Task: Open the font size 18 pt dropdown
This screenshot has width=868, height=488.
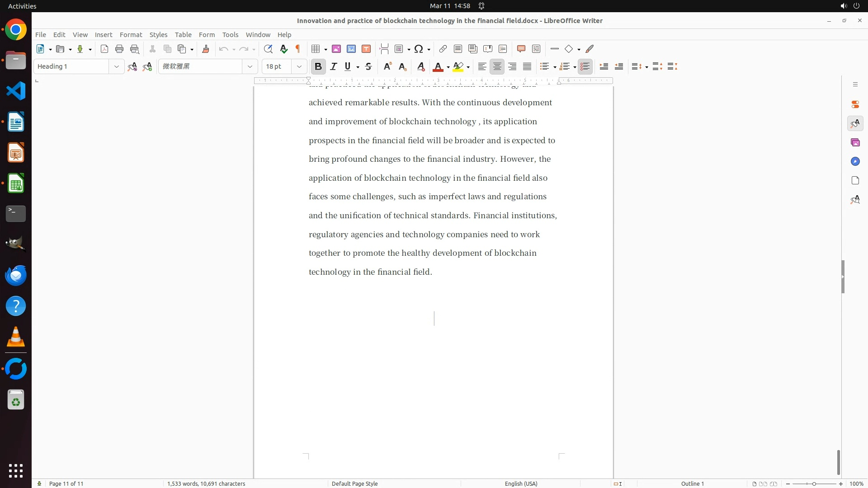Action: (x=299, y=66)
